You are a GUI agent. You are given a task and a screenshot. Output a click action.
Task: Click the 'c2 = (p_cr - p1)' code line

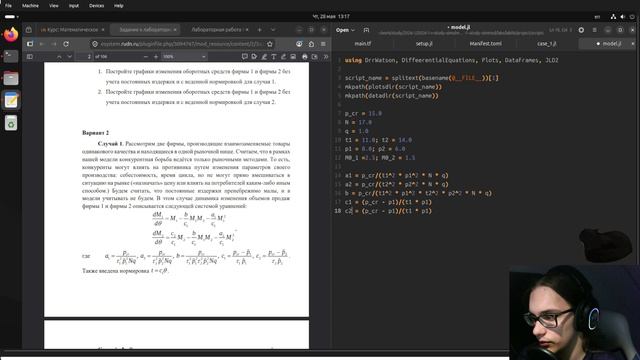click(388, 211)
